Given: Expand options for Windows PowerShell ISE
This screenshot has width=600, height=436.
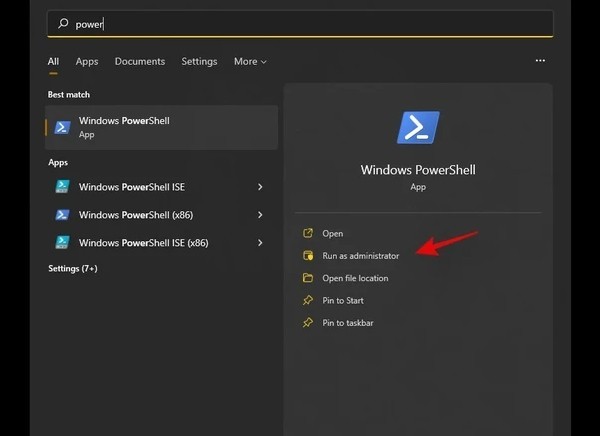Looking at the screenshot, I should 260,187.
